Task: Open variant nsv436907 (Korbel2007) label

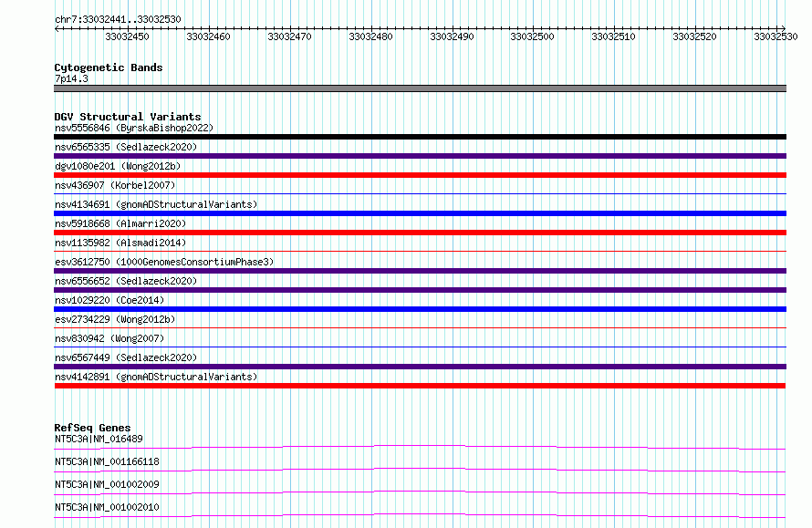Action: point(115,185)
